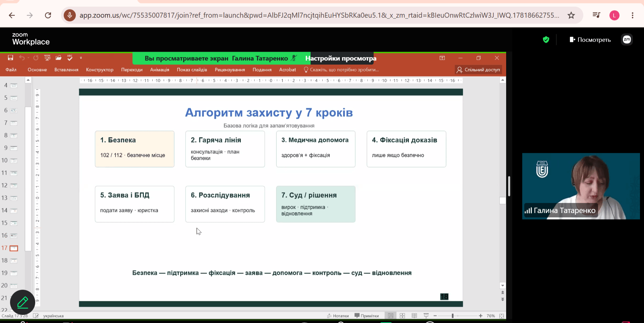Select slide 12 thumbnail

[x=14, y=185]
